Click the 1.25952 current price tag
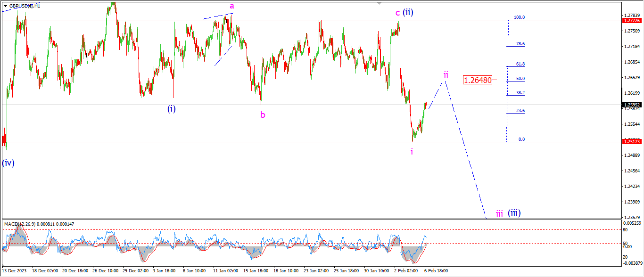 (x=631, y=105)
